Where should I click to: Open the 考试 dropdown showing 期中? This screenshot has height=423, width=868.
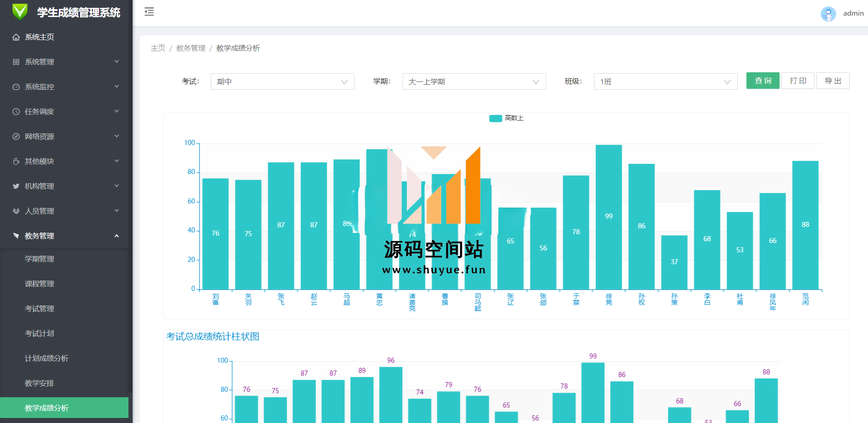click(283, 81)
